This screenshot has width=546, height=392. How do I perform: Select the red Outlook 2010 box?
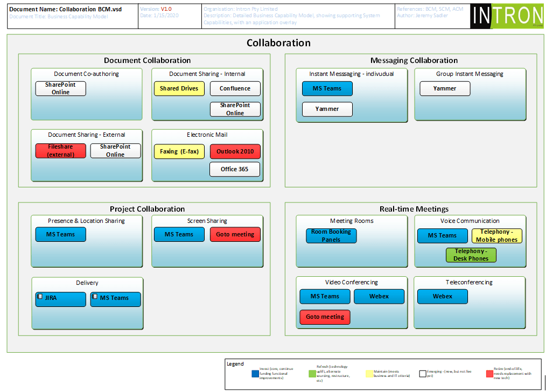coord(235,152)
